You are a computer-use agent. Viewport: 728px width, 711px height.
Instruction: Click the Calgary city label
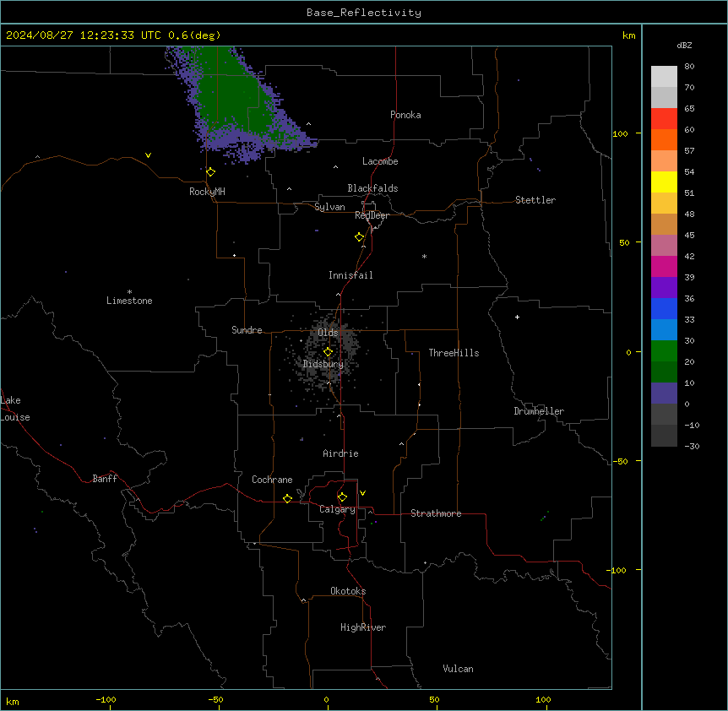click(338, 509)
